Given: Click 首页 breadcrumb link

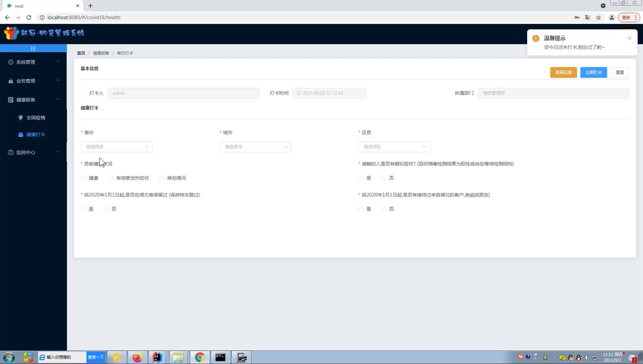Looking at the screenshot, I should pyautogui.click(x=81, y=53).
